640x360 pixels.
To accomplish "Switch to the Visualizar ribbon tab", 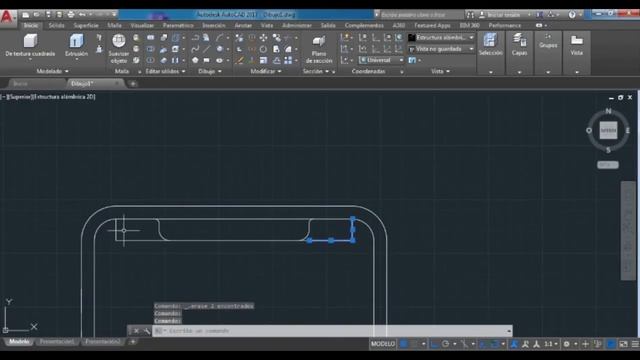I will click(142, 25).
